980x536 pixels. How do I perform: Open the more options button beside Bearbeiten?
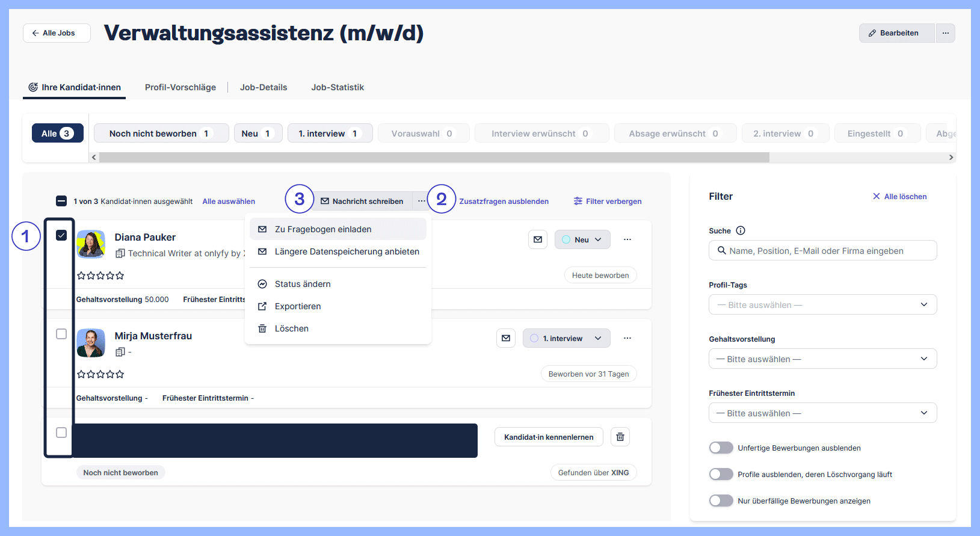point(946,33)
